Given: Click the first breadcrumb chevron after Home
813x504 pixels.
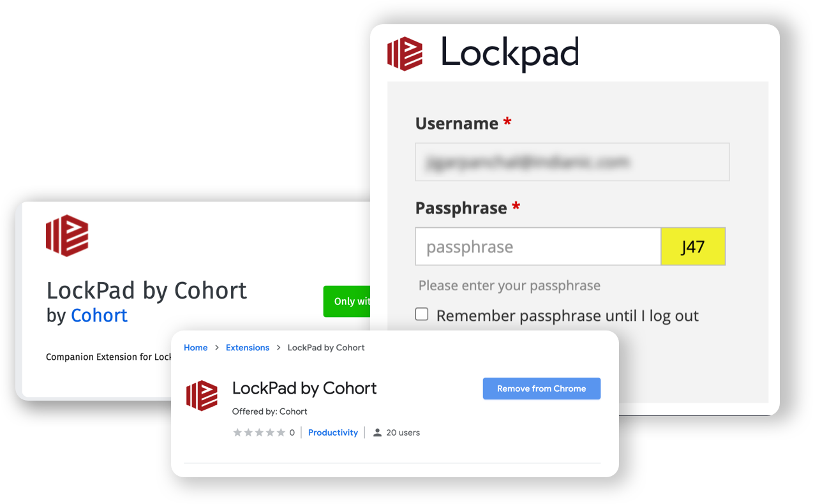Looking at the screenshot, I should pos(217,348).
